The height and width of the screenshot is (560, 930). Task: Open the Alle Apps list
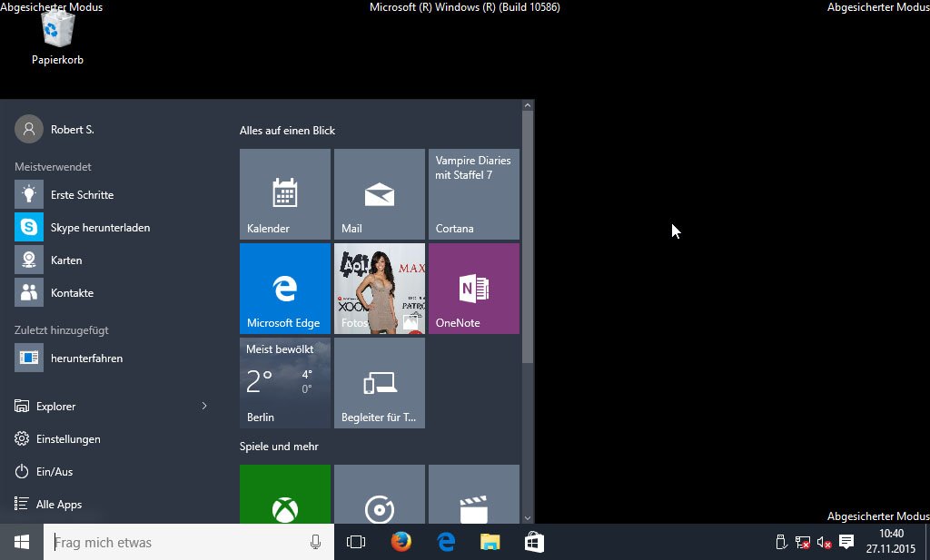click(58, 504)
